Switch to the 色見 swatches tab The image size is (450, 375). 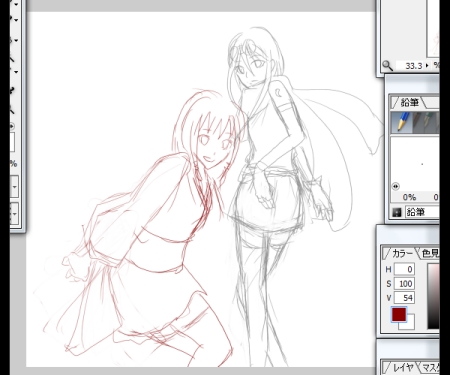tap(430, 253)
